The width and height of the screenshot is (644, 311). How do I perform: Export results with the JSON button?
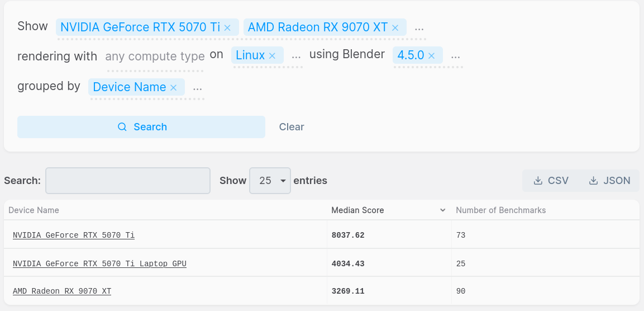tap(610, 181)
